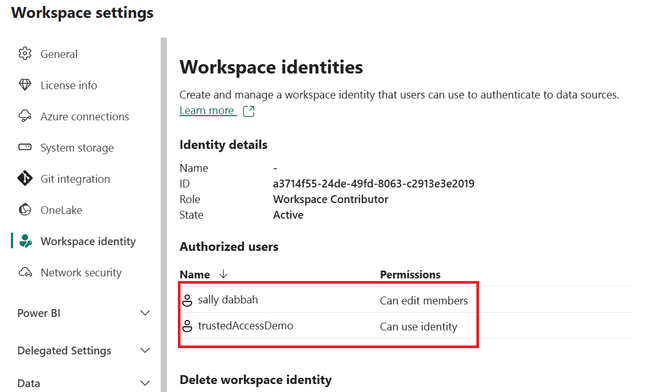
Task: Click the Permissions column header
Action: [x=410, y=275]
